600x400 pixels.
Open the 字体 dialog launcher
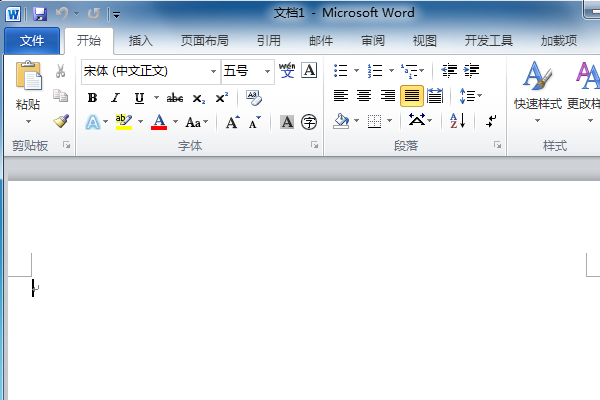coord(315,145)
